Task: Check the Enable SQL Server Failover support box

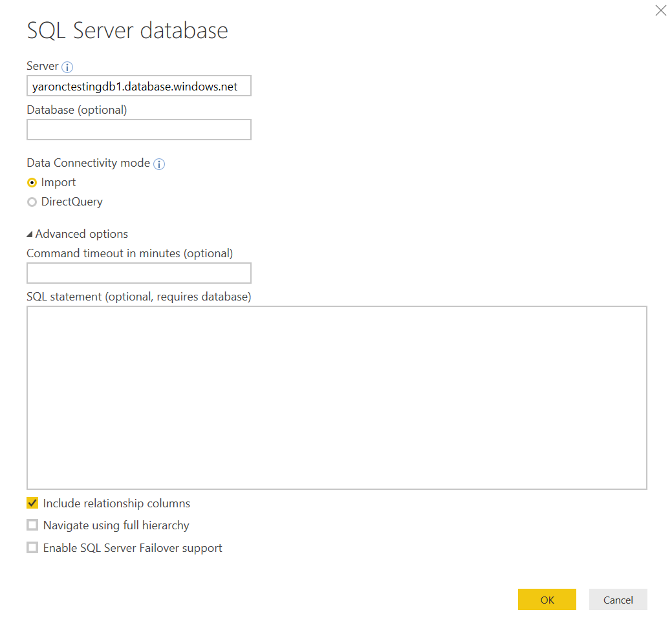Action: pyautogui.click(x=32, y=548)
